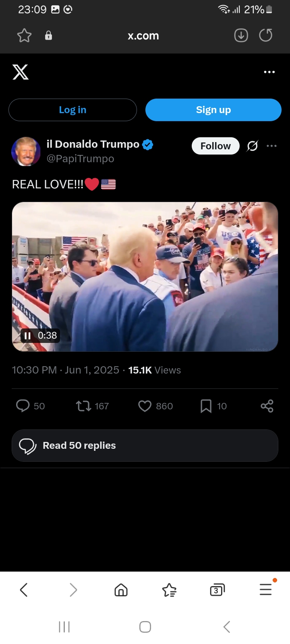Image resolution: width=290 pixels, height=644 pixels.
Task: Open the browser hamburger menu
Action: [266, 590]
